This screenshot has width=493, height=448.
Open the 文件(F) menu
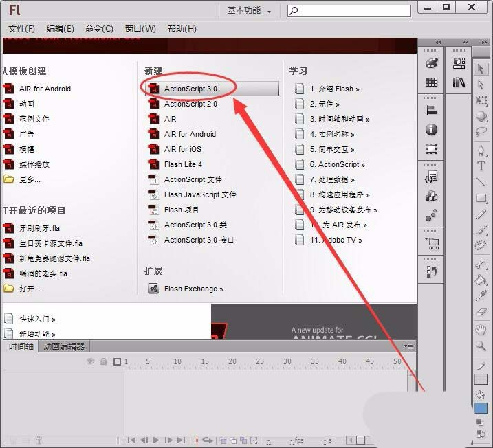[21, 29]
